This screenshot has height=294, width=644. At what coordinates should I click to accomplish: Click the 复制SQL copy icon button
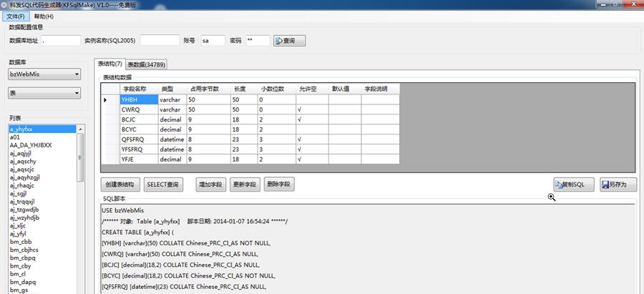574,185
